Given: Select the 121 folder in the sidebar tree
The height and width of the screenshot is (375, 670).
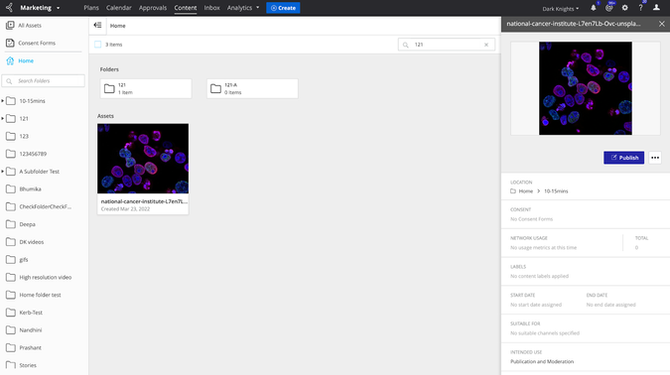Looking at the screenshot, I should coord(24,119).
